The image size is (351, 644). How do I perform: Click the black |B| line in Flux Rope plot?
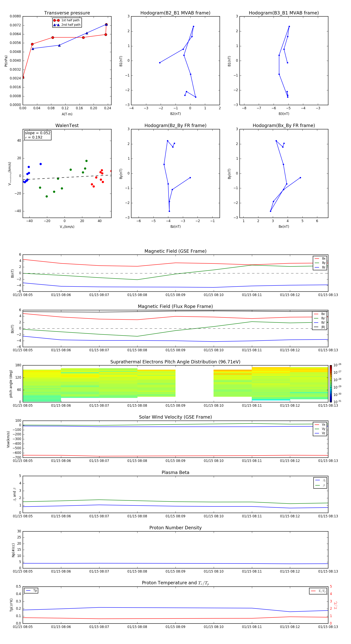tap(175, 311)
